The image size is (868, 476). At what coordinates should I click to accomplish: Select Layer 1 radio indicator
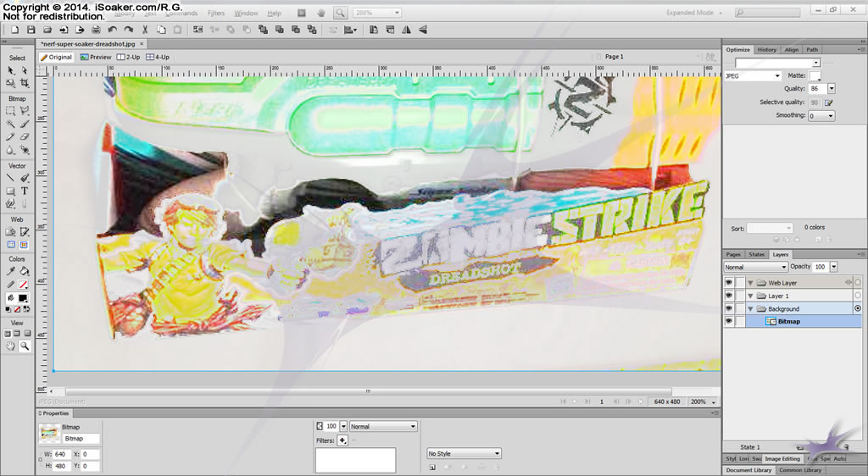[x=858, y=296]
